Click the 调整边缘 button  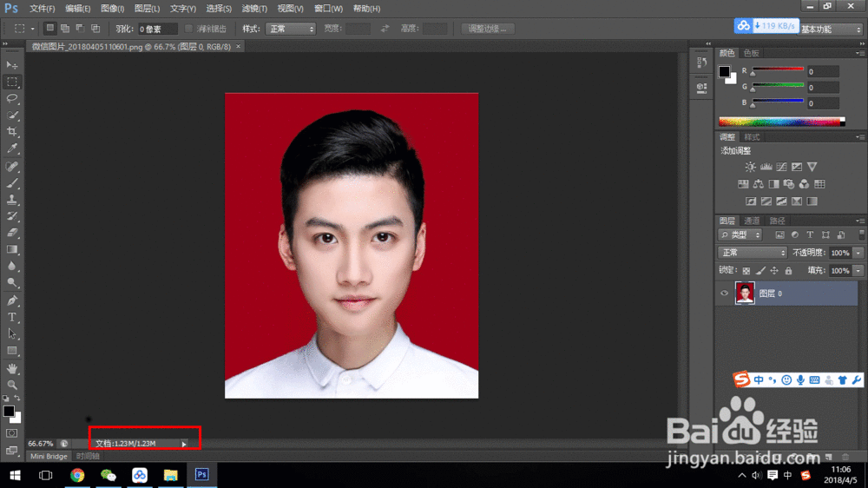(488, 29)
